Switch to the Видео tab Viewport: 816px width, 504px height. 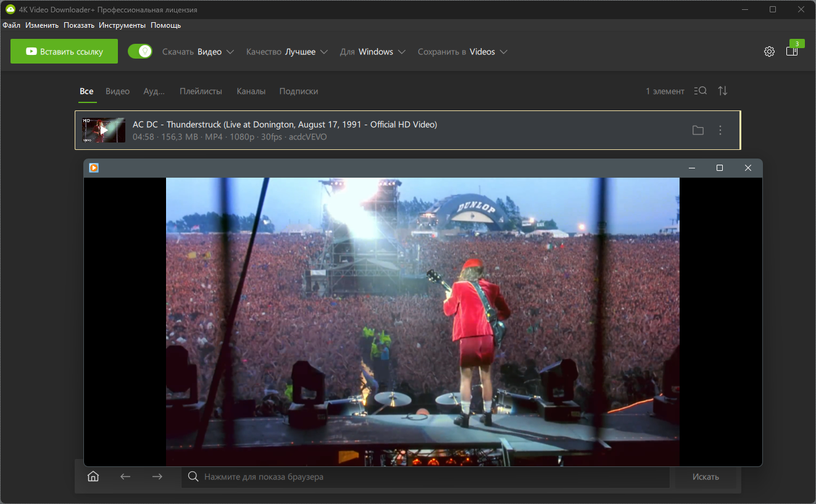pyautogui.click(x=117, y=91)
